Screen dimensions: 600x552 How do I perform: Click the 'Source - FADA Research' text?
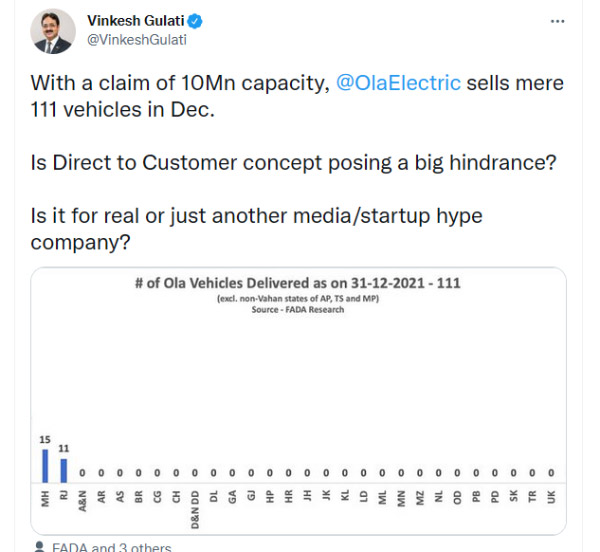297,310
